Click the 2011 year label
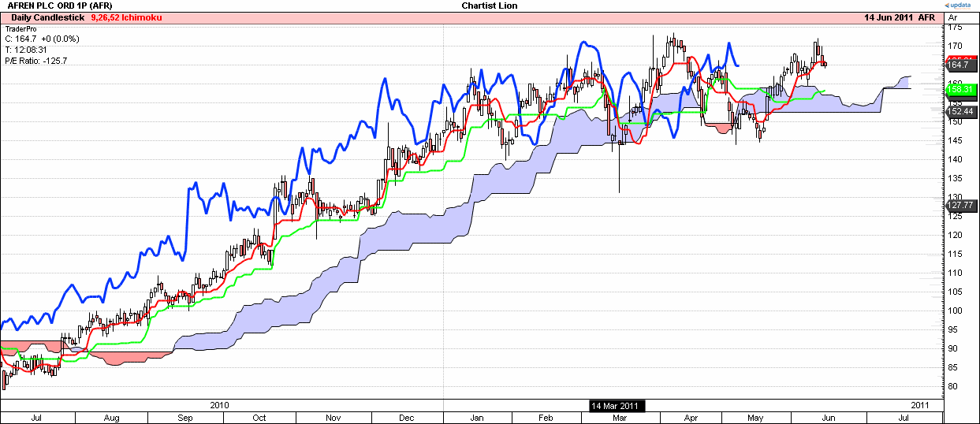The image size is (980, 424). (x=919, y=405)
